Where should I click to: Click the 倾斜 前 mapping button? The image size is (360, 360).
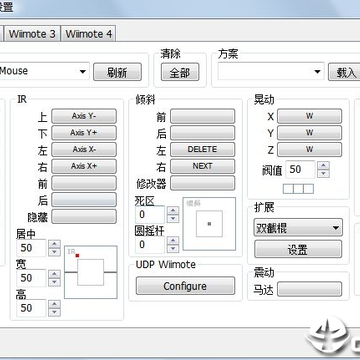(x=203, y=116)
